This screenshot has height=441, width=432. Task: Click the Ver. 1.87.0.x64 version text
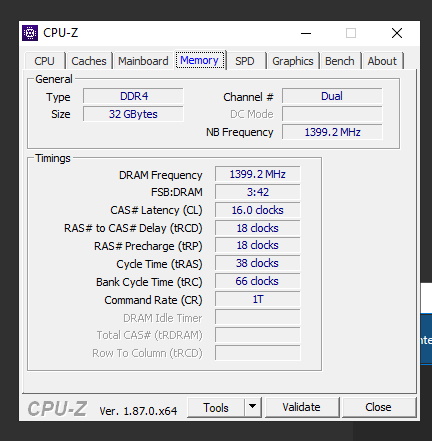coord(138,411)
